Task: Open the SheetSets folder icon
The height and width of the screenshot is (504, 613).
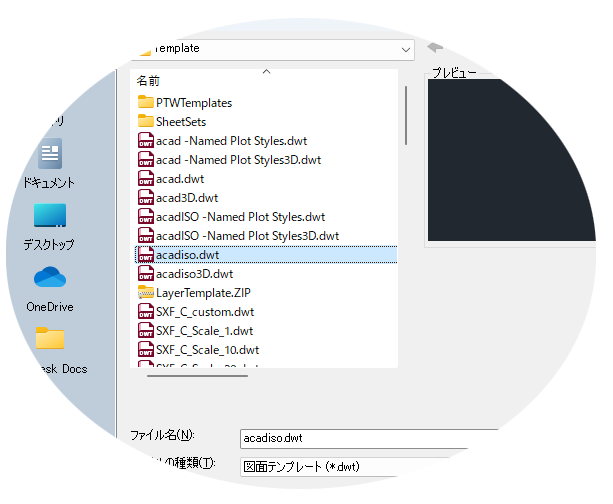Action: click(x=145, y=121)
